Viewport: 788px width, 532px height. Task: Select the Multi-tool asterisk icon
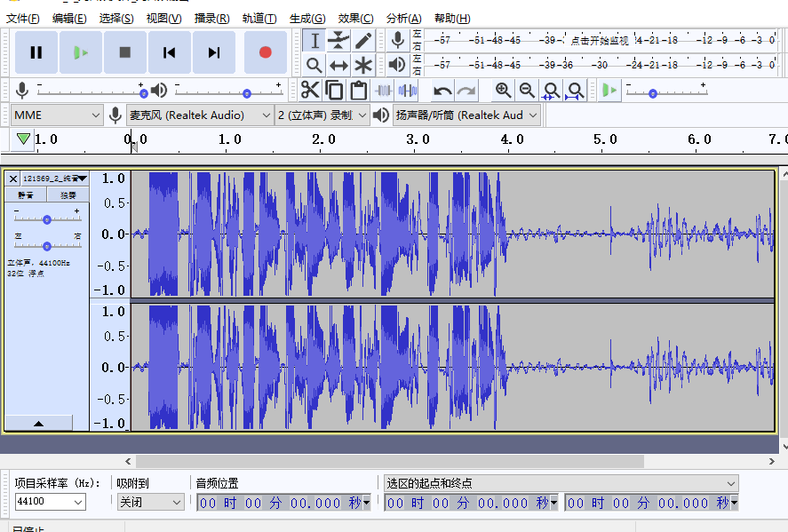tap(362, 65)
